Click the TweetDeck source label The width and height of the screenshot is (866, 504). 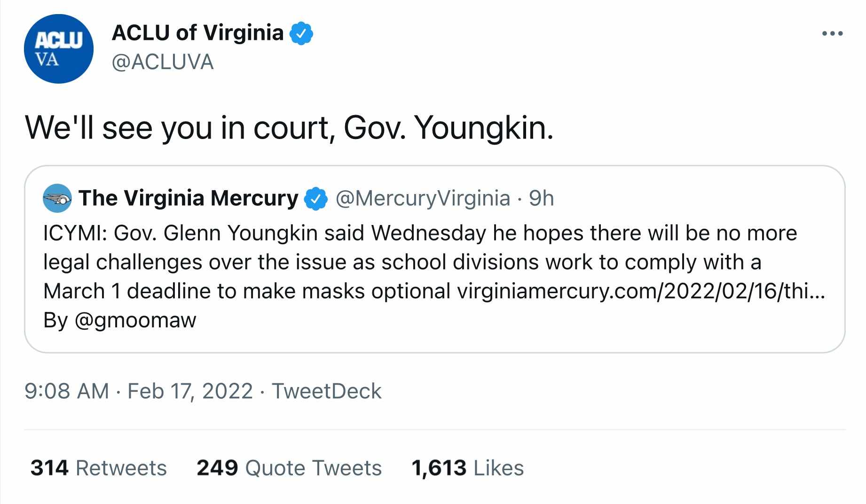pos(327,391)
